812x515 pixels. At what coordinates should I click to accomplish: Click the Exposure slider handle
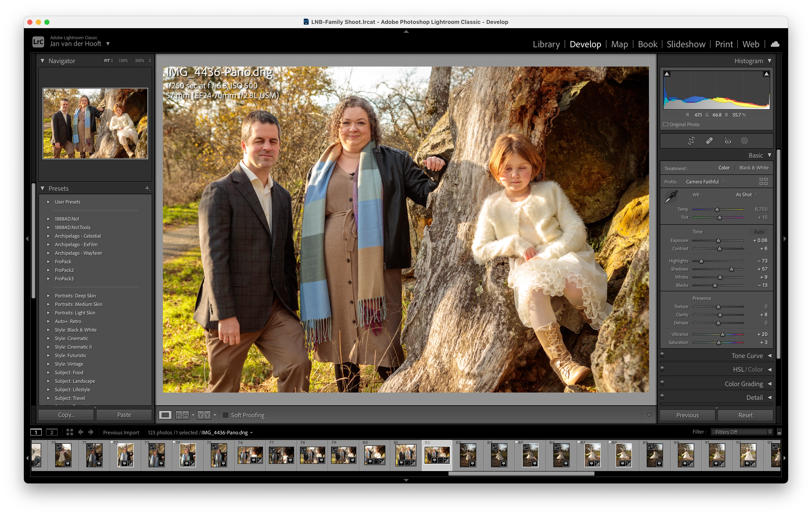718,241
